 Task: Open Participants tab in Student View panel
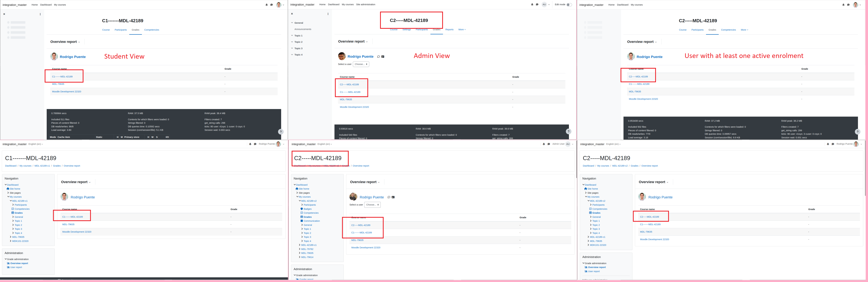121,30
